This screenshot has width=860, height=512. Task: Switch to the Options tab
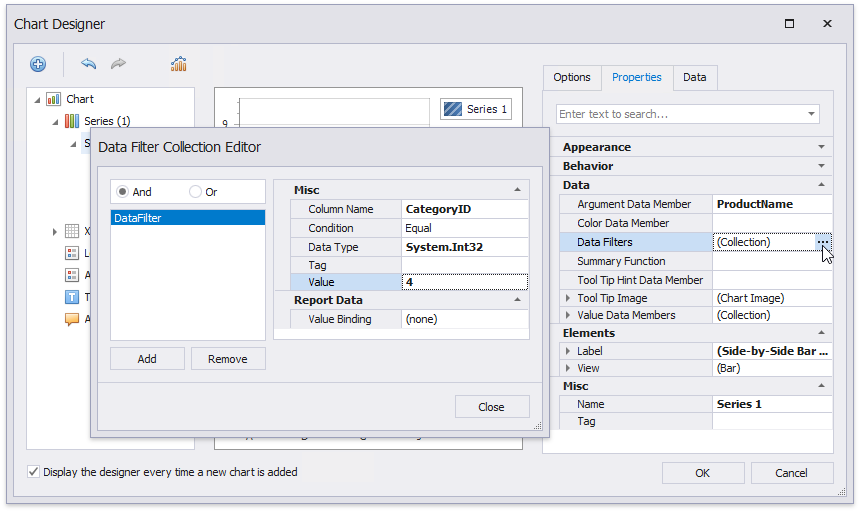(572, 77)
